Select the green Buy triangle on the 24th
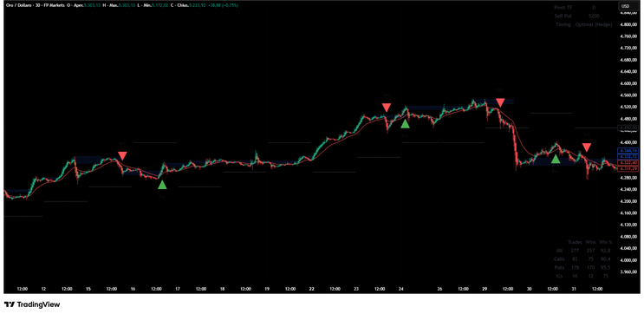 click(405, 124)
